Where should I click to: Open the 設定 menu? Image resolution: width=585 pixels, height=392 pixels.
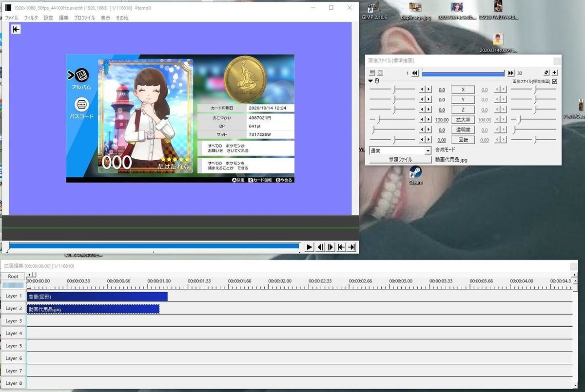48,18
